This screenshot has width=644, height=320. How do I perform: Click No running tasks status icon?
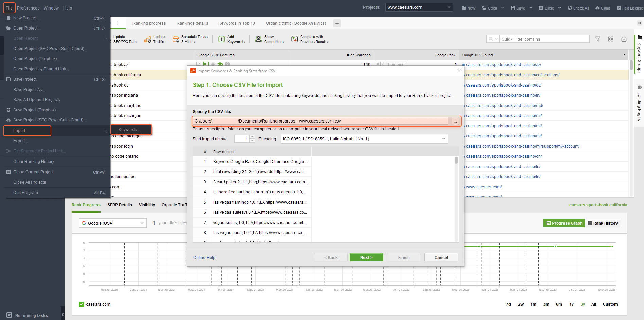coord(9,315)
